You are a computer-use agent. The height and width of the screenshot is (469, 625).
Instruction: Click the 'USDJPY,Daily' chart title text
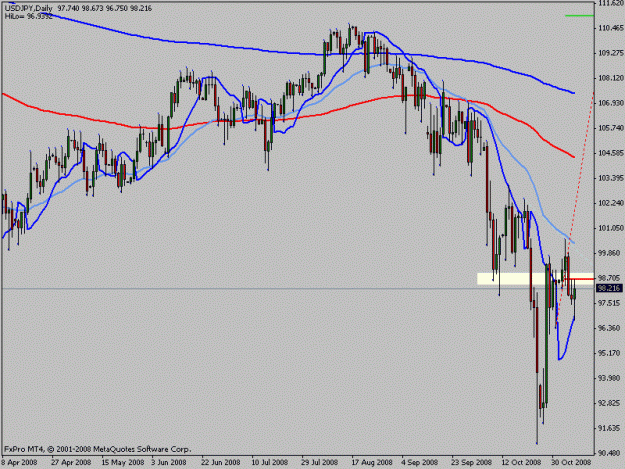[x=28, y=8]
